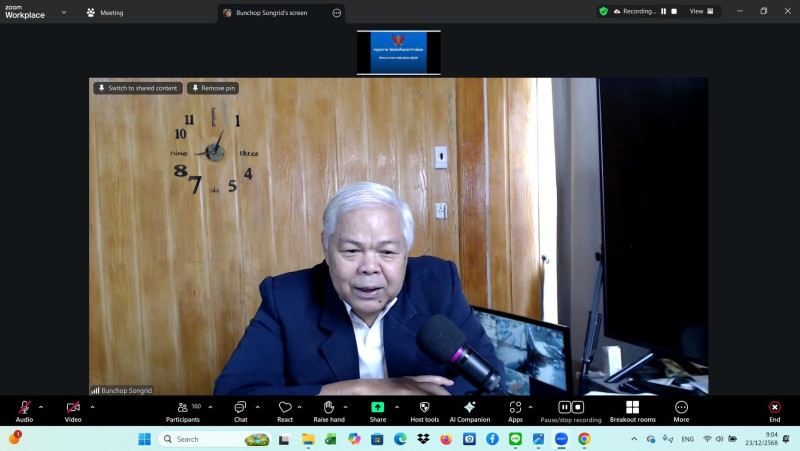Select the shared screen thumbnail
The width and height of the screenshot is (800, 451).
(x=398, y=52)
